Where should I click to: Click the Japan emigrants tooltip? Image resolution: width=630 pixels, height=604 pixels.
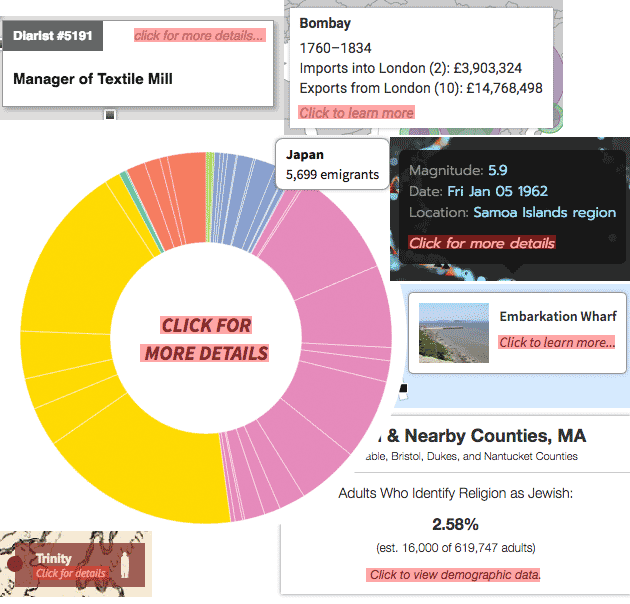tap(332, 165)
